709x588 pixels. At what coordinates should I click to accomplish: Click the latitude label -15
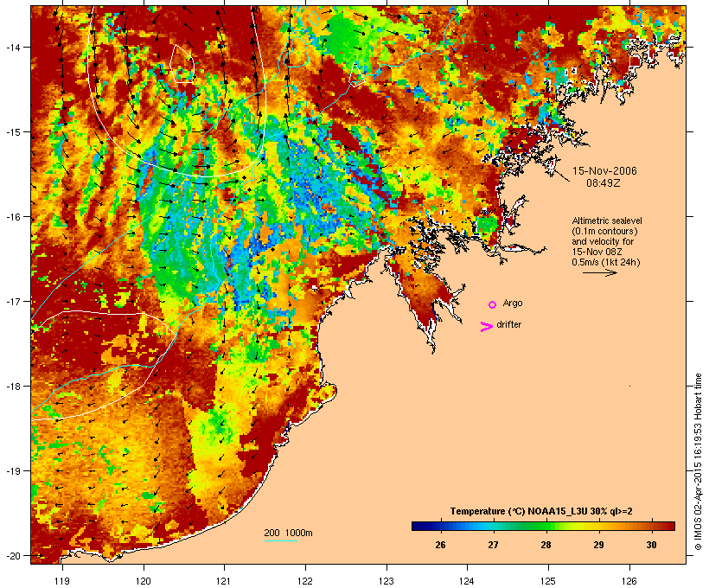[x=12, y=132]
